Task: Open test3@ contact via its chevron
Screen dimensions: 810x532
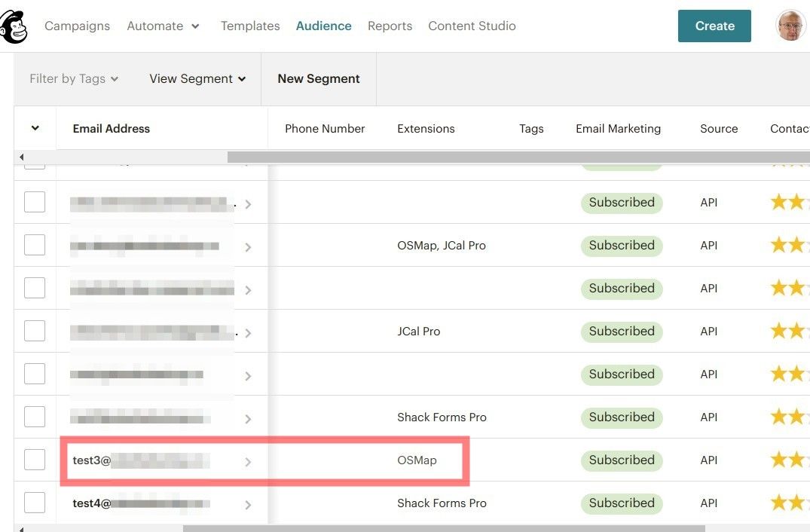Action: [x=248, y=462]
